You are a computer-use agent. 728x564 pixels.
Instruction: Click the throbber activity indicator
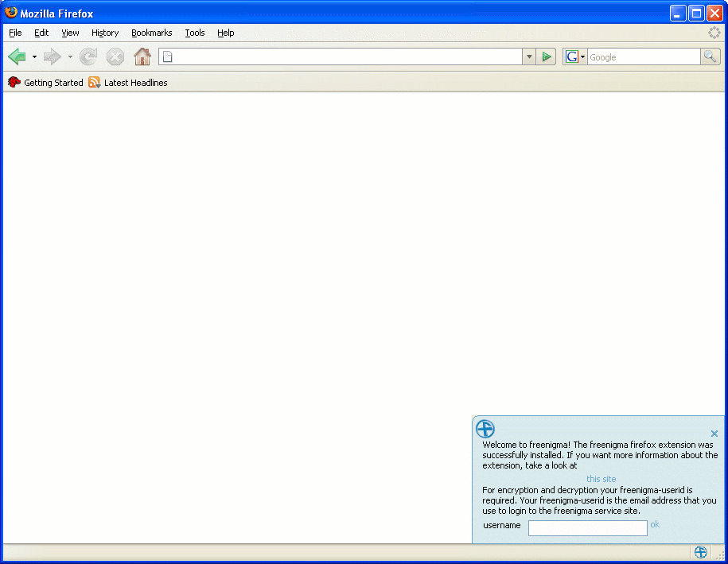pos(714,33)
